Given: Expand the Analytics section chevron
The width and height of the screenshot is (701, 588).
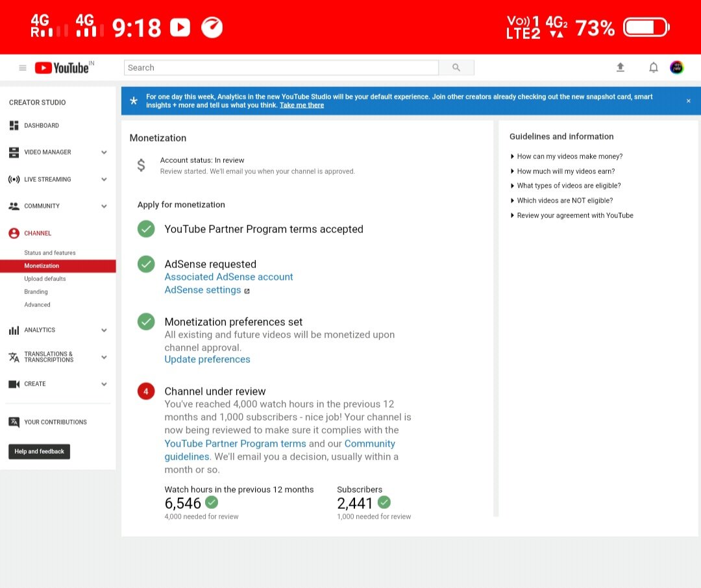Looking at the screenshot, I should [x=104, y=330].
